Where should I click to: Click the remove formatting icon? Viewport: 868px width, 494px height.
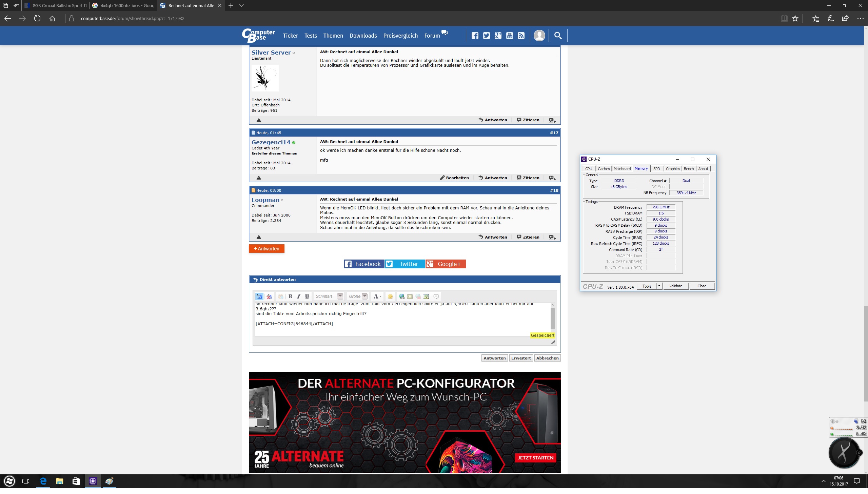click(x=269, y=296)
